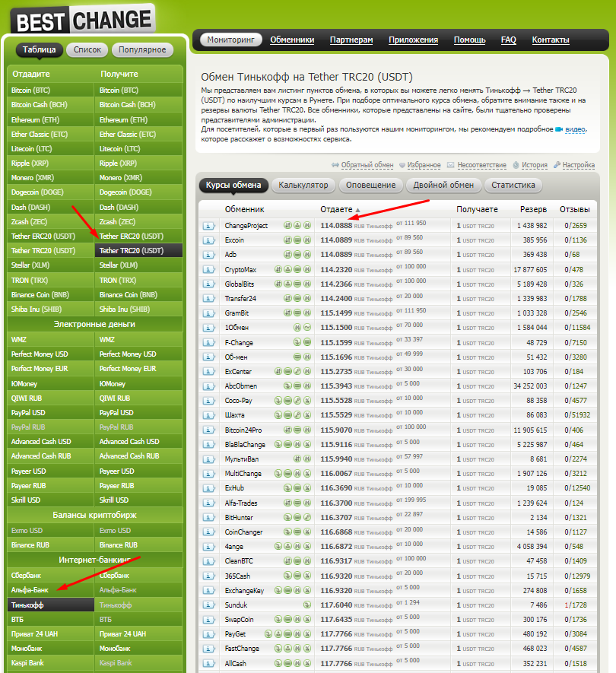
Task: Click info icon beside GlobalBits
Action: (208, 284)
